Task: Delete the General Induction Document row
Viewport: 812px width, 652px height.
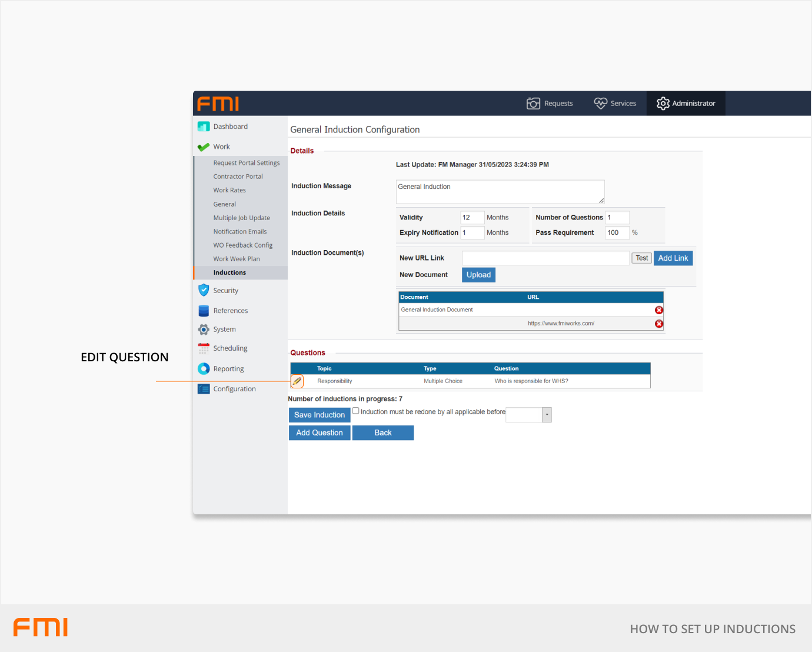Action: tap(659, 310)
